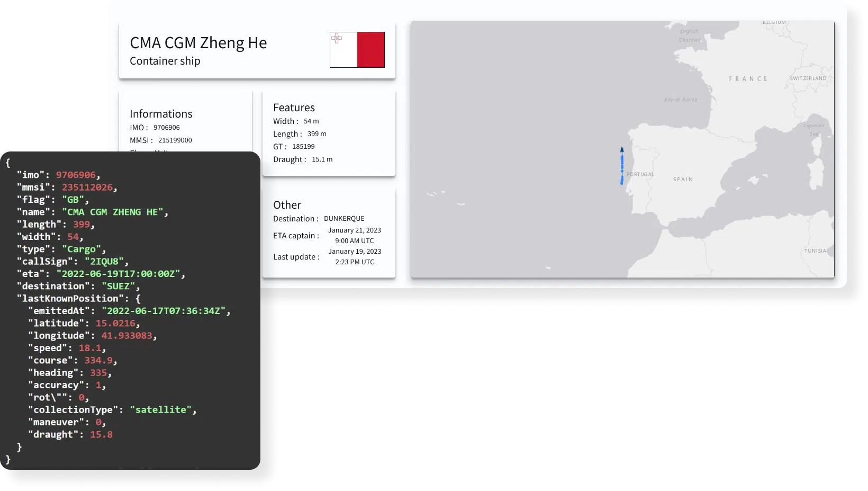Click ETA captain date January 21, 2023

point(355,230)
